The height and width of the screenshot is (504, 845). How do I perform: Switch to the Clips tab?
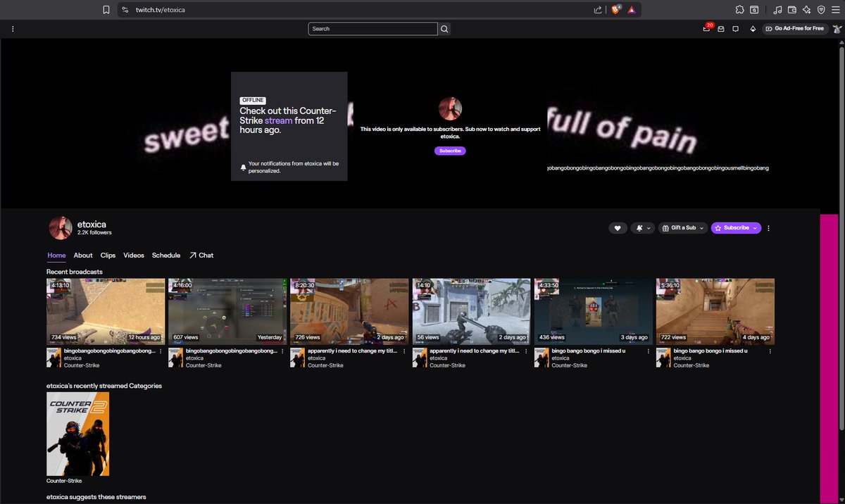point(108,256)
